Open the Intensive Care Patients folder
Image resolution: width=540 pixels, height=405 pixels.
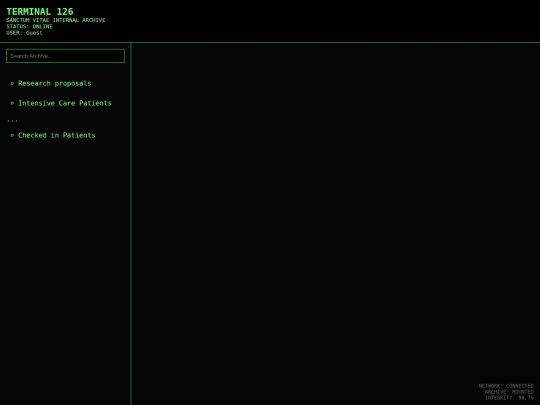[x=61, y=103]
